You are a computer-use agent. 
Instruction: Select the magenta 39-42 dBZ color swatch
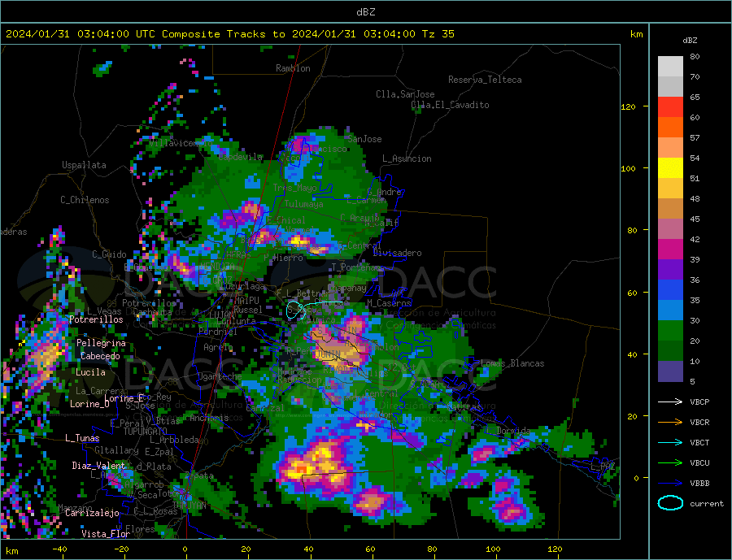670,250
